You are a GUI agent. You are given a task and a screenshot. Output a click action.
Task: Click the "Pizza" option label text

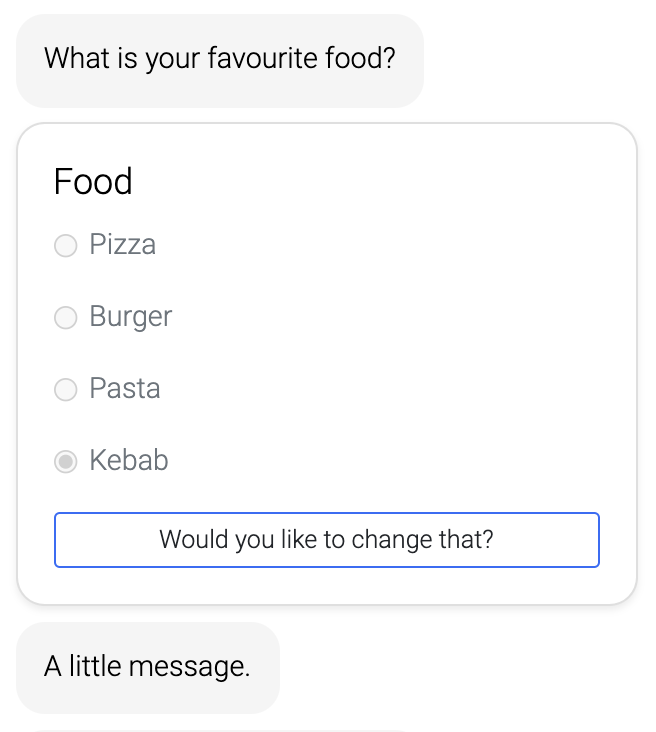click(x=122, y=245)
